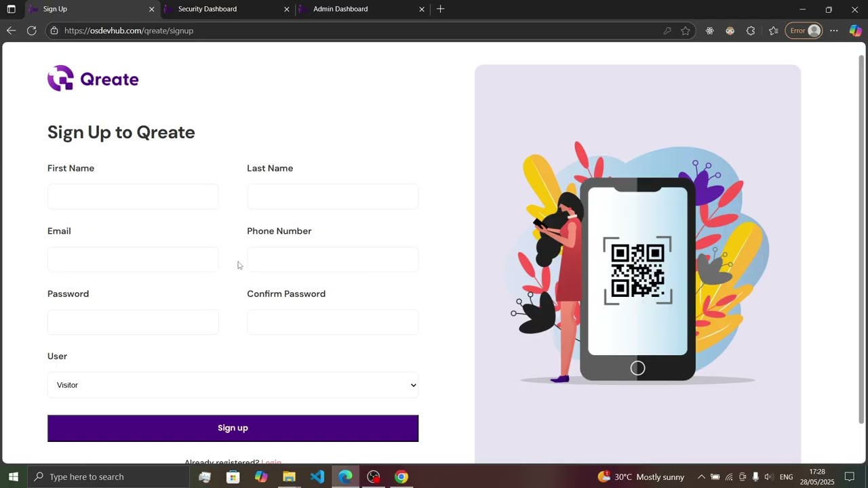Go back with the browser back arrow
This screenshot has height=488, width=868.
point(11,30)
